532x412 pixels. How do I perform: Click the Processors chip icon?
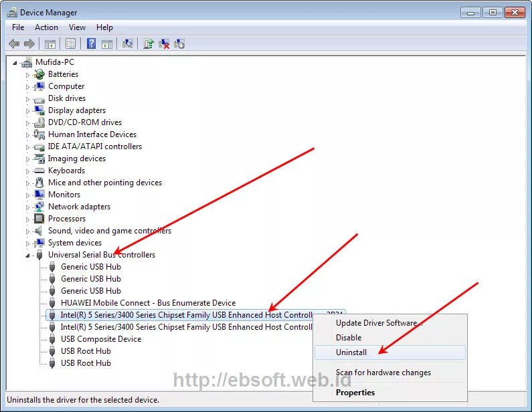click(x=39, y=219)
